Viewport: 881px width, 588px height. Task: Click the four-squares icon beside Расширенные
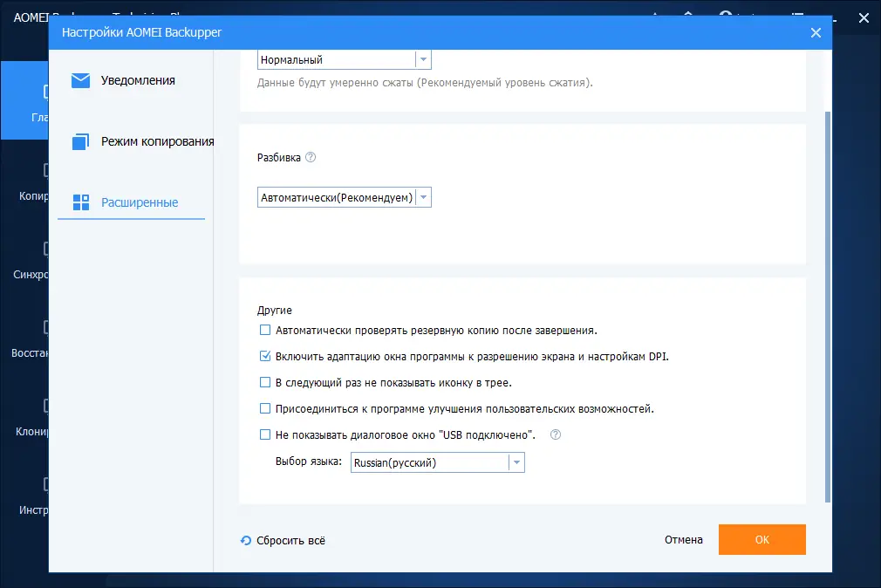(81, 202)
